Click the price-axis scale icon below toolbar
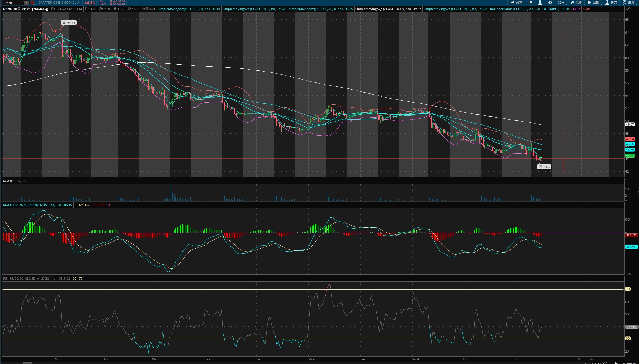 (x=628, y=9)
